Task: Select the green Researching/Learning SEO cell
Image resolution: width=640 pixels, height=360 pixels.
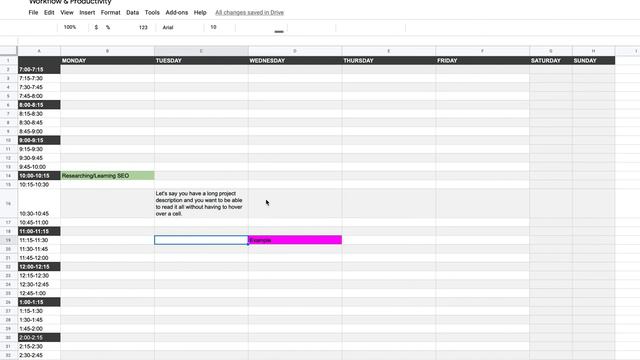Action: click(107, 176)
